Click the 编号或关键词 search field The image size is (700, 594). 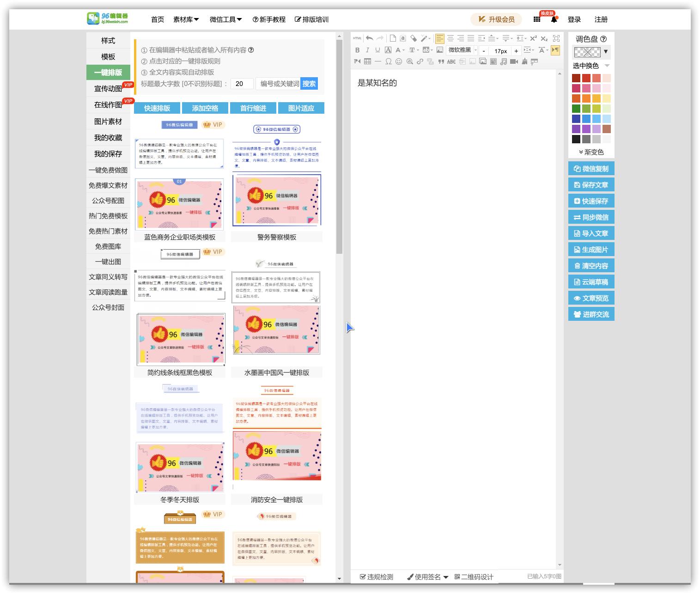pyautogui.click(x=278, y=84)
